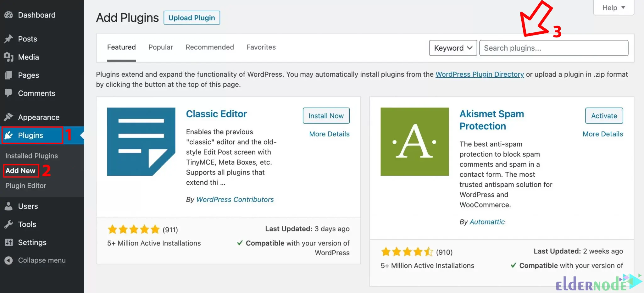Viewport: 644px width, 293px height.
Task: Click 'Last Updated: 3 days ago' text
Action: [307, 229]
